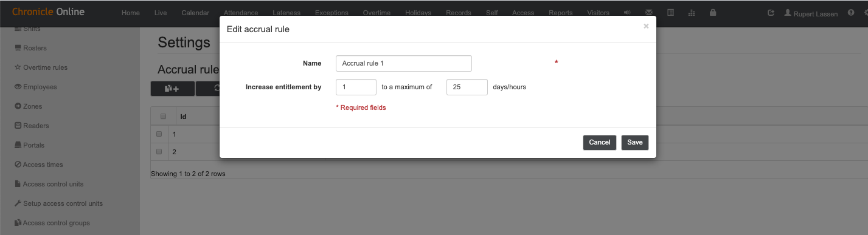
Task: Open the Visitors menu item
Action: click(x=598, y=13)
